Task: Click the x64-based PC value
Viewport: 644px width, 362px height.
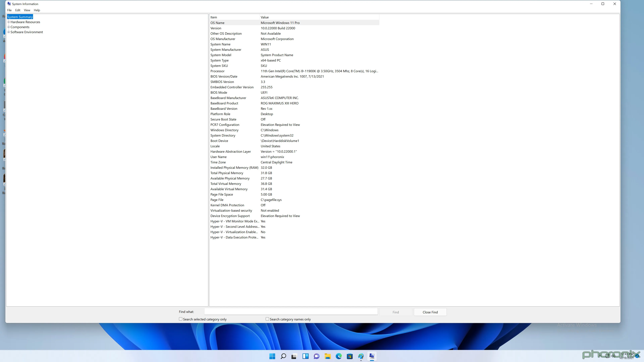Action: [x=271, y=61]
